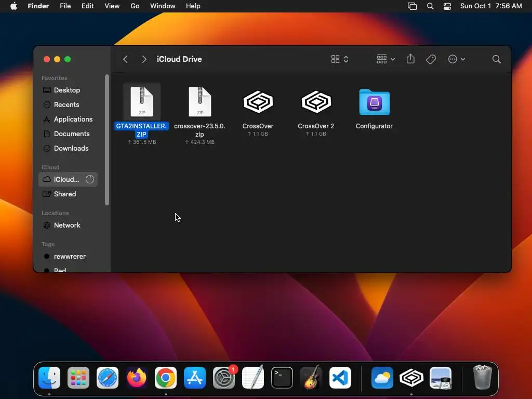Open the Finder menu

click(38, 6)
